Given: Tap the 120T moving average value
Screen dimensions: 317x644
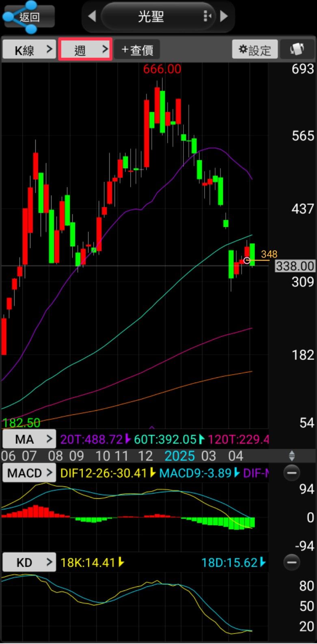Looking at the screenshot, I should click(238, 439).
